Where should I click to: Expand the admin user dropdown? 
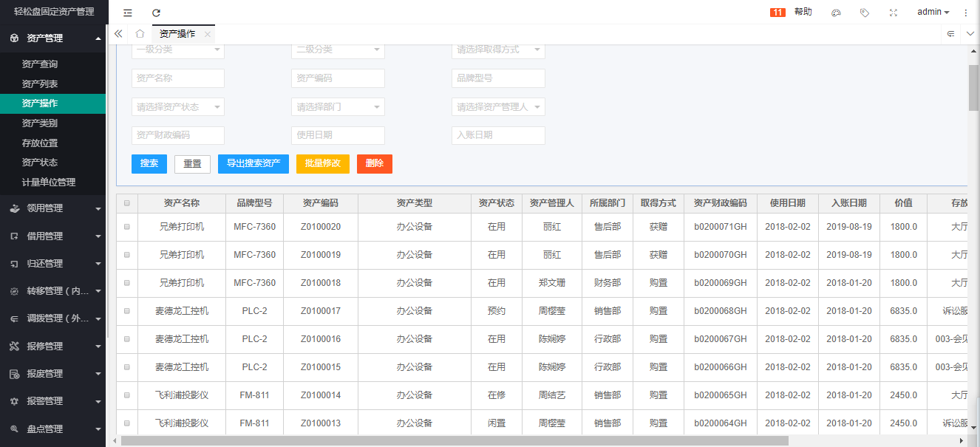tap(933, 12)
